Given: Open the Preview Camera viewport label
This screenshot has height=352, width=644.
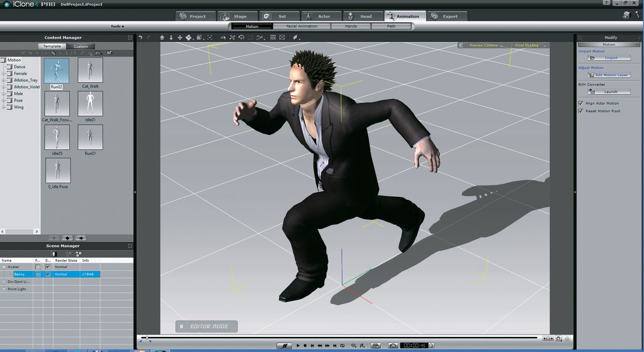Looking at the screenshot, I should 483,45.
